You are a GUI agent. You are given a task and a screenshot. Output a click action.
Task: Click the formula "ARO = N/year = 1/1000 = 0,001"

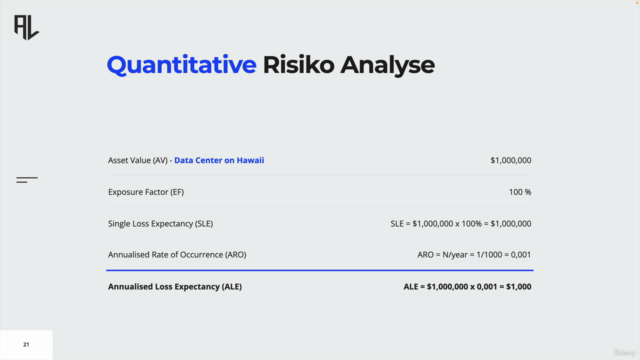click(x=474, y=255)
